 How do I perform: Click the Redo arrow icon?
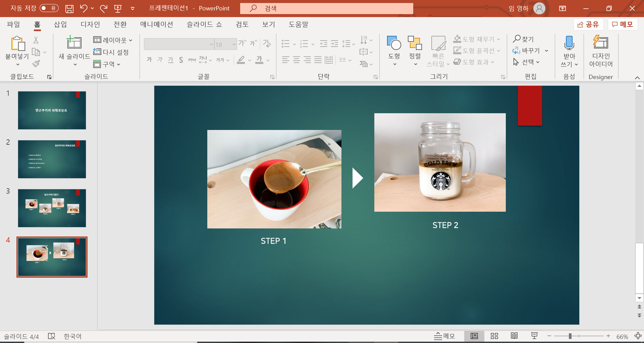pos(104,8)
